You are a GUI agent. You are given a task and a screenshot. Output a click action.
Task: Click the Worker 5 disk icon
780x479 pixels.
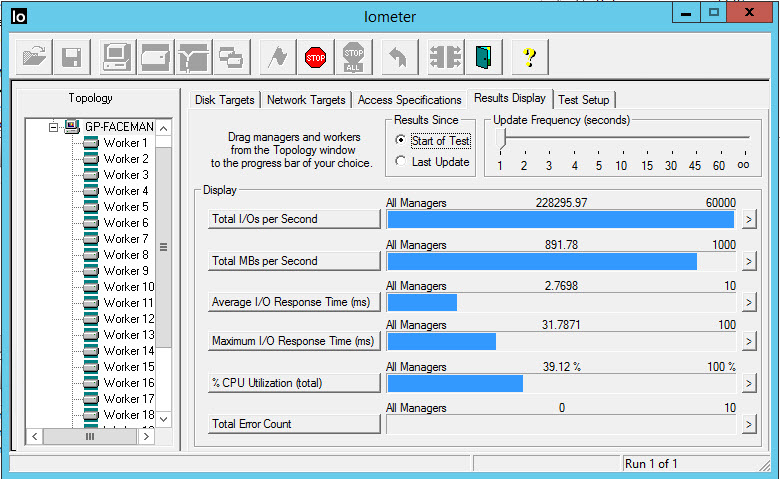(x=91, y=207)
